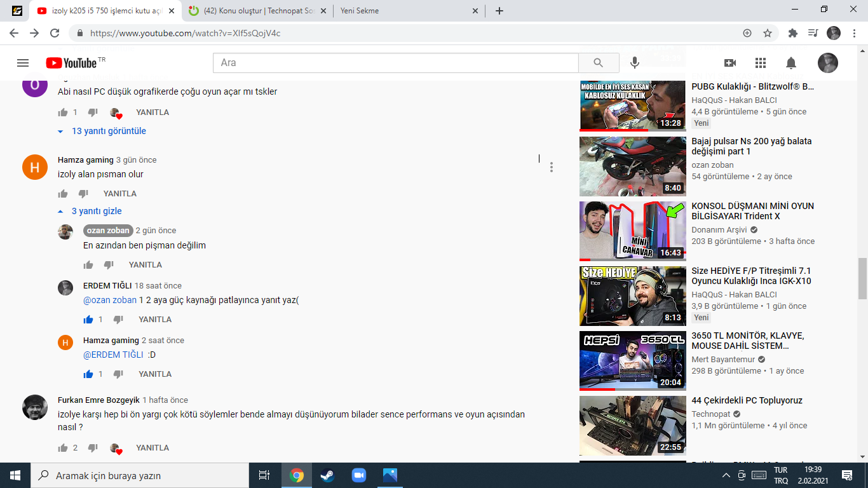This screenshot has width=868, height=488.
Task: Dislike the 'izoly alan pısman olur' comment
Action: point(83,194)
